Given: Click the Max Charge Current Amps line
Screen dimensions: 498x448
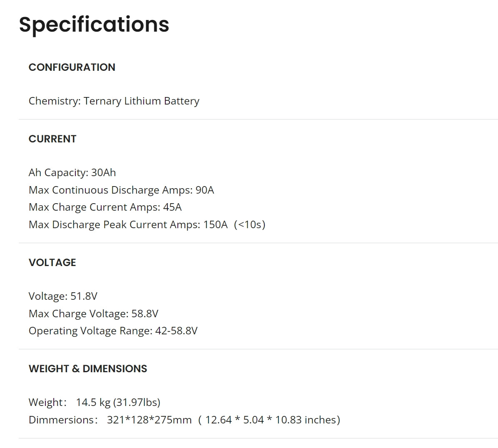Looking at the screenshot, I should [105, 207].
